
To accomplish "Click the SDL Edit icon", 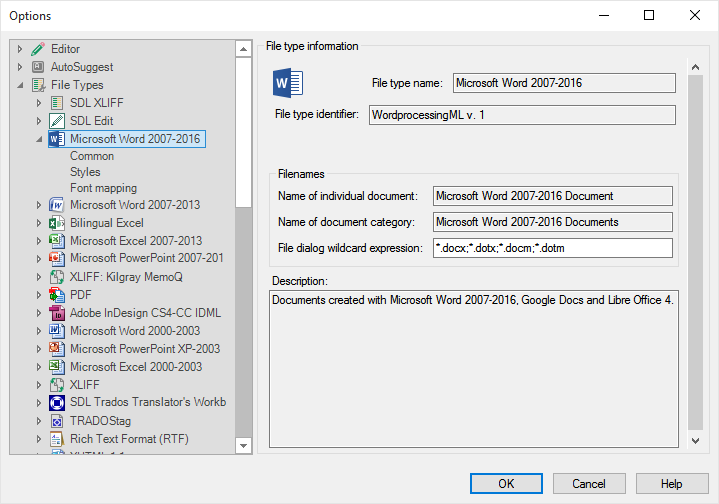I will [x=56, y=121].
